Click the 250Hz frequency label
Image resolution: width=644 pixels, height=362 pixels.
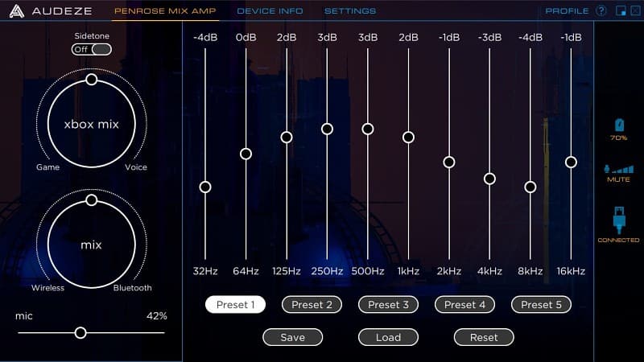point(327,271)
